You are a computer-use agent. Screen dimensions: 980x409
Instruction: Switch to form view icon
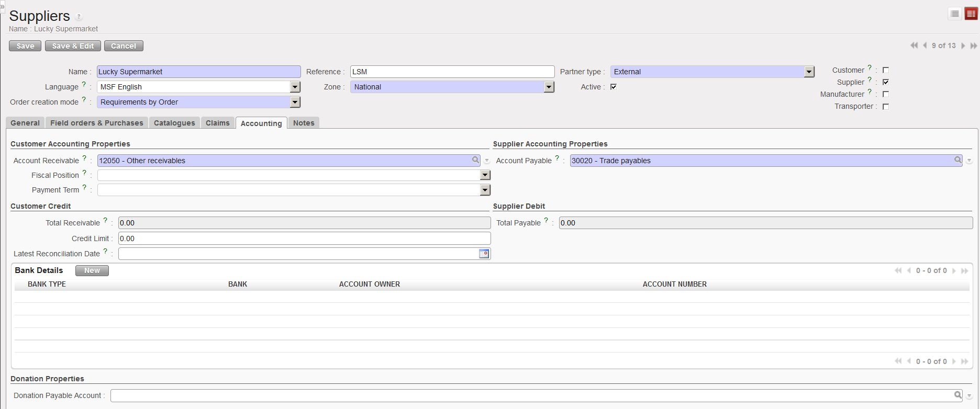click(971, 14)
